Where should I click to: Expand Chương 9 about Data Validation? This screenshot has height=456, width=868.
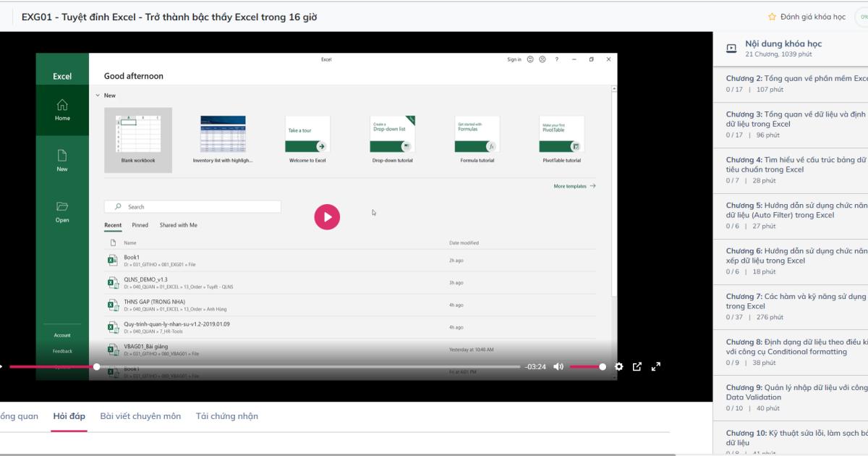(791, 397)
